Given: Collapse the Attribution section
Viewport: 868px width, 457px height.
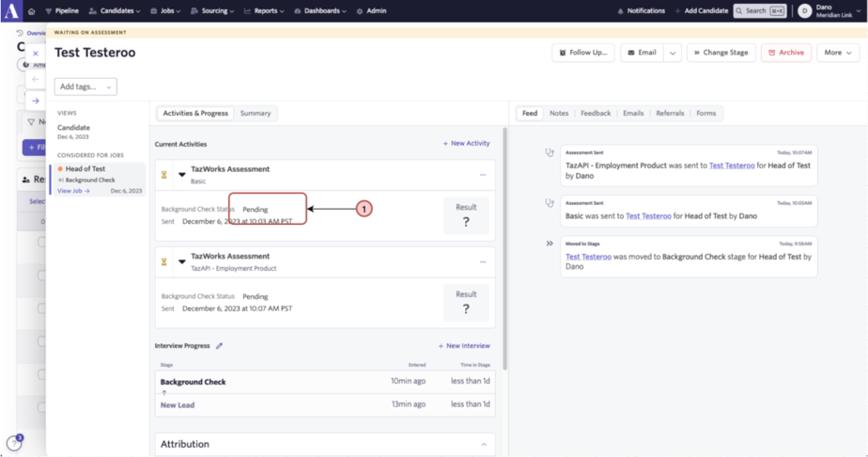Looking at the screenshot, I should tap(484, 444).
